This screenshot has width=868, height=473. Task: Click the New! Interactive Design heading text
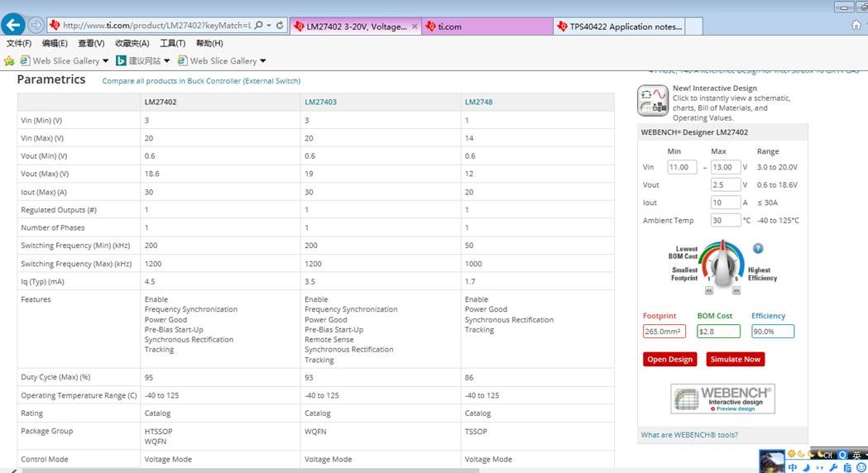pyautogui.click(x=715, y=88)
